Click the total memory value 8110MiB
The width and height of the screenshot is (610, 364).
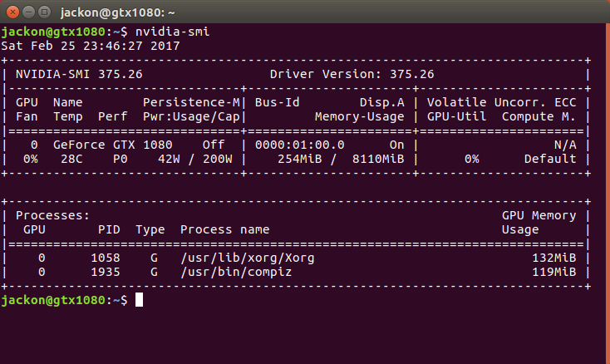[x=378, y=159]
